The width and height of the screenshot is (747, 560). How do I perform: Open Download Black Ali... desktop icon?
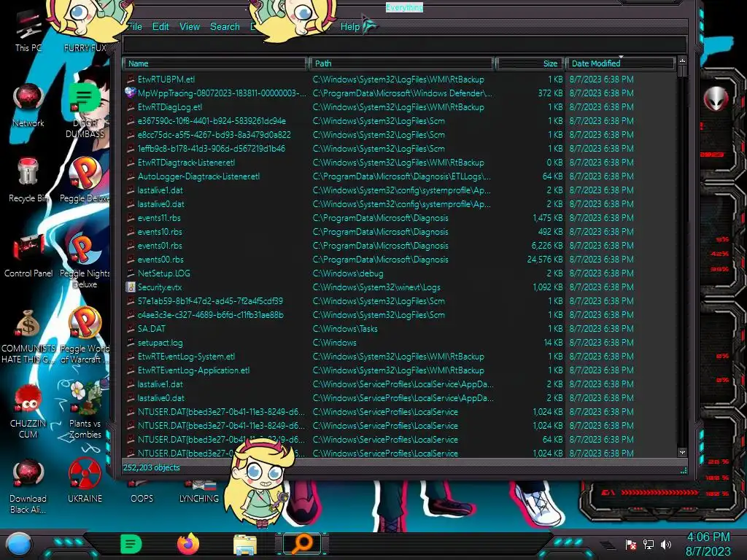(x=28, y=486)
